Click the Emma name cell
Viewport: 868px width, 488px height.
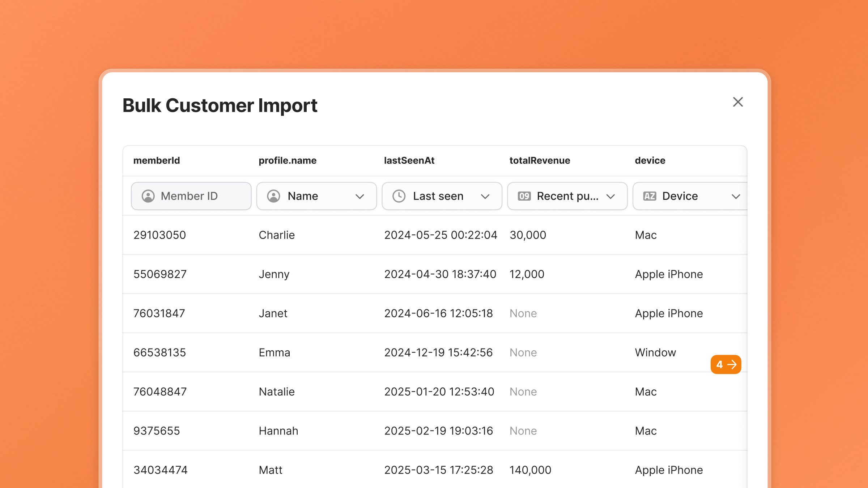click(275, 352)
